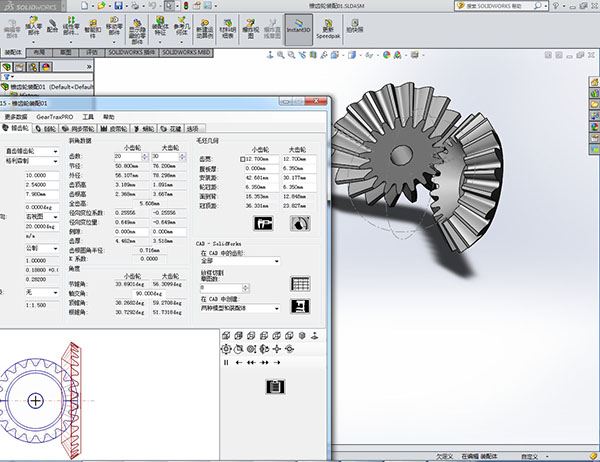Switch to the 皮带轮 belt pulley tab
The height and width of the screenshot is (462, 600).
coord(114,129)
